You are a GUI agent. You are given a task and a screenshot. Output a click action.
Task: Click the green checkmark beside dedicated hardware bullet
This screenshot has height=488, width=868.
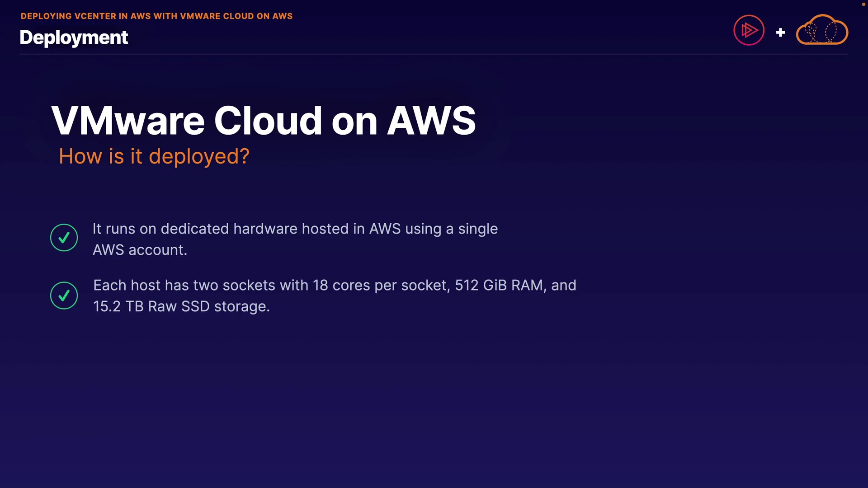tap(64, 237)
